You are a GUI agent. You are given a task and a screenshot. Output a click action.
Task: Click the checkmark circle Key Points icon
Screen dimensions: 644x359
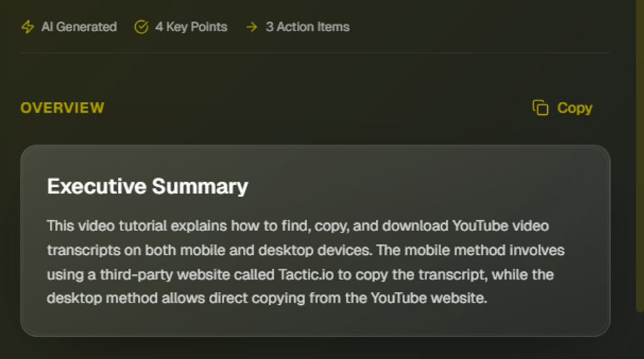pyautogui.click(x=141, y=27)
